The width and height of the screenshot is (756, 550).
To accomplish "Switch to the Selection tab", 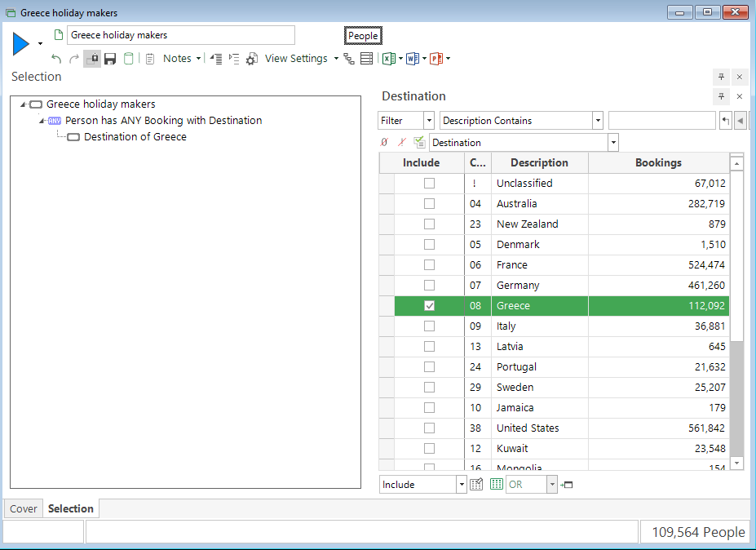I will [71, 508].
